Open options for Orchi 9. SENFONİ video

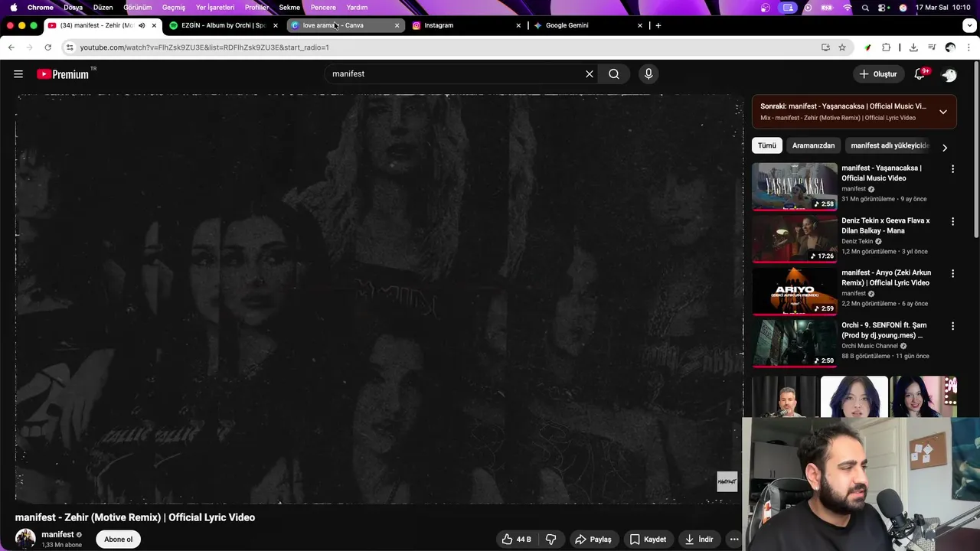tap(952, 326)
